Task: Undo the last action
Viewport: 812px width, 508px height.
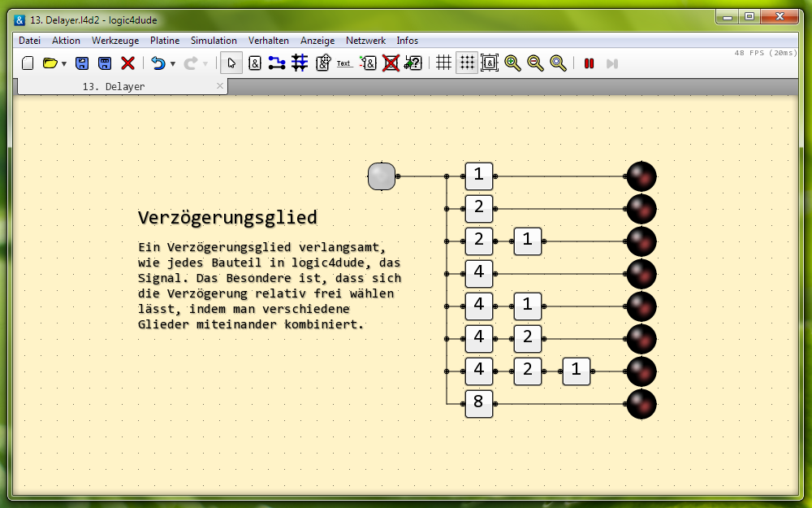Action: point(158,63)
